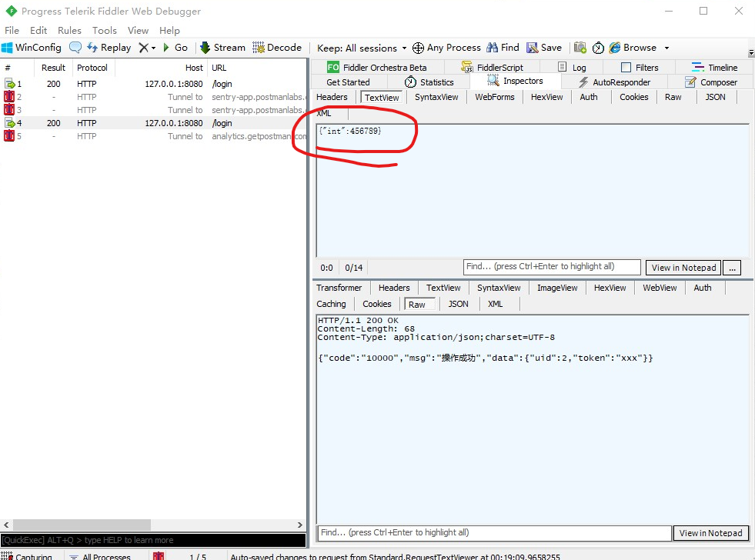Open Keep: All sessions dropdown

(x=362, y=48)
